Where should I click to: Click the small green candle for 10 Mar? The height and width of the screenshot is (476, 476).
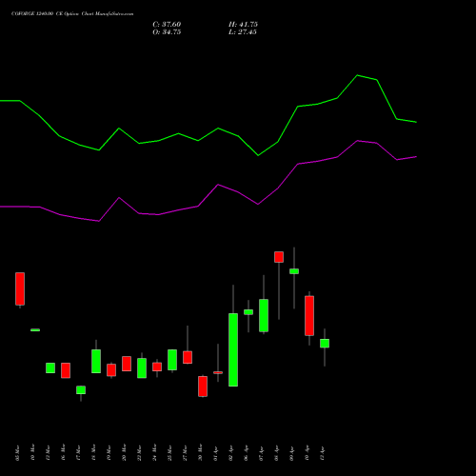[35, 330]
